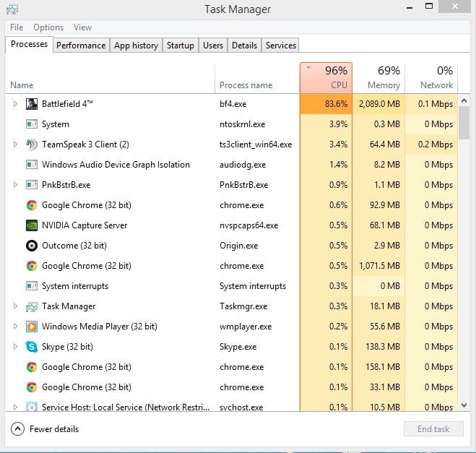Click the 1,071.5 MB memory value
The image size is (476, 453).
click(379, 266)
